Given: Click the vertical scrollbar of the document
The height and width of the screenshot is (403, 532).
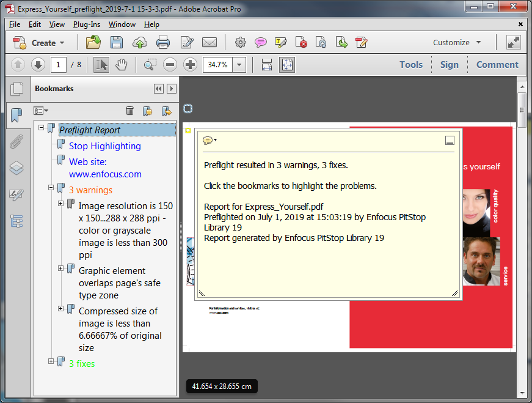Looking at the screenshot, I should click(x=521, y=245).
